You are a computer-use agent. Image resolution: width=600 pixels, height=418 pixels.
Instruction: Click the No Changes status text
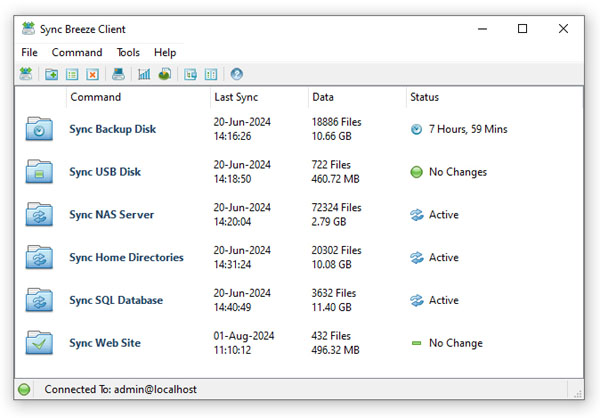click(458, 172)
